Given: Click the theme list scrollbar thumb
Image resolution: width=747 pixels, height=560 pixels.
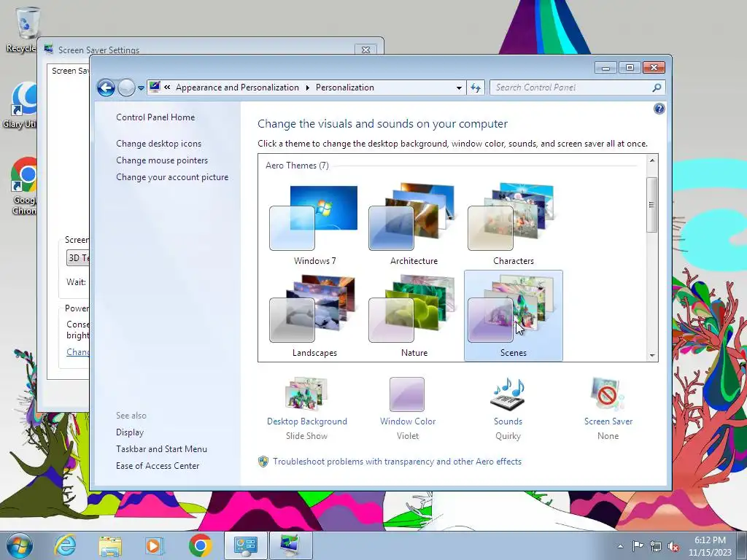Looking at the screenshot, I should [x=652, y=205].
